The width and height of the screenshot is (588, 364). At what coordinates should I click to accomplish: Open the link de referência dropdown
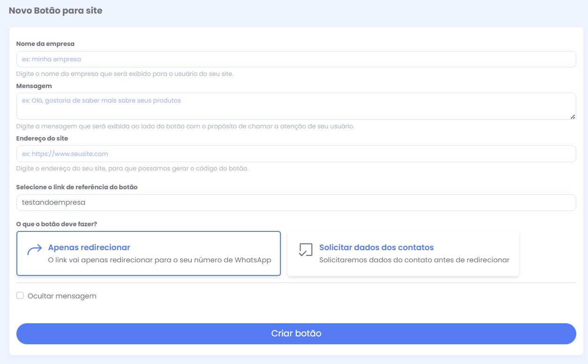[296, 203]
